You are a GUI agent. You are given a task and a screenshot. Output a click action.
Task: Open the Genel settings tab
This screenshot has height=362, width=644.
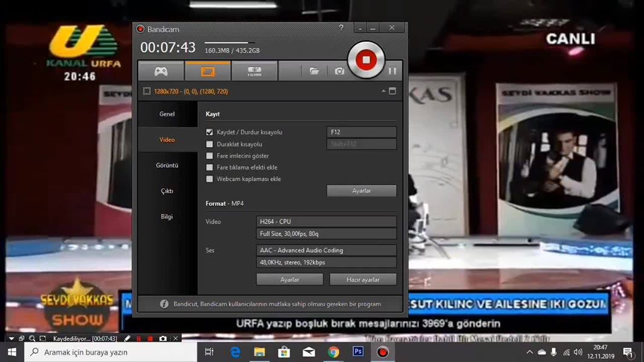pos(167,114)
